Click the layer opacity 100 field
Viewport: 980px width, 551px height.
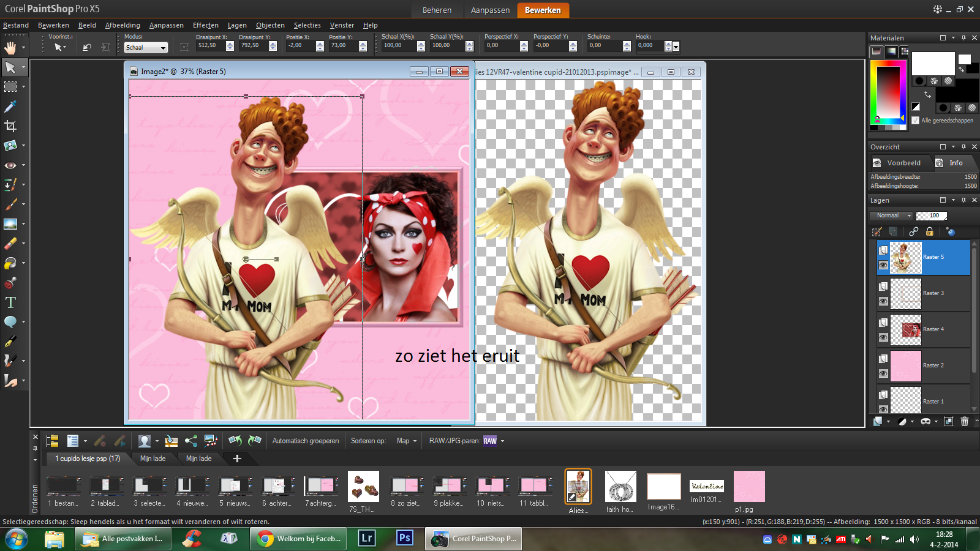click(932, 216)
